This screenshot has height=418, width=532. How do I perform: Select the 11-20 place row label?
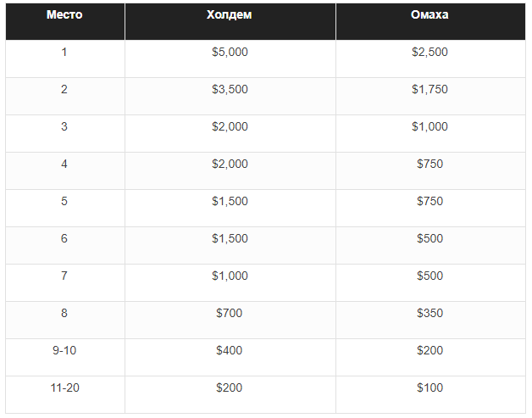tap(64, 387)
